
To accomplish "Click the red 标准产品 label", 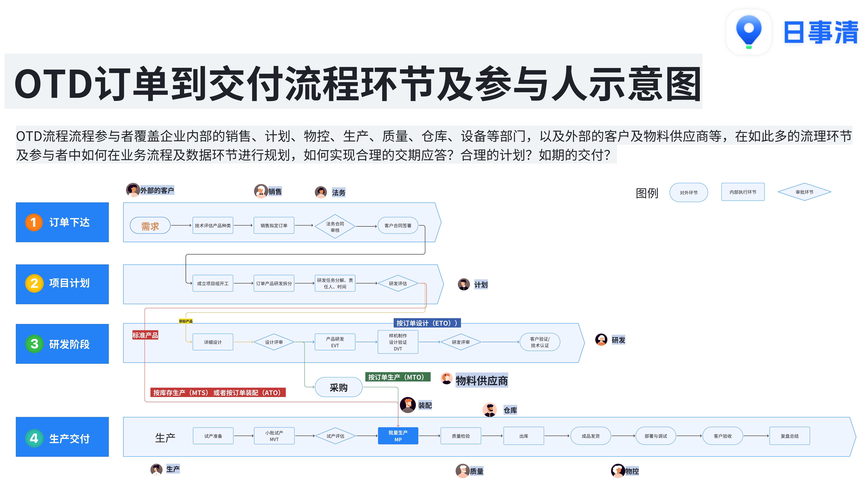I will point(145,335).
